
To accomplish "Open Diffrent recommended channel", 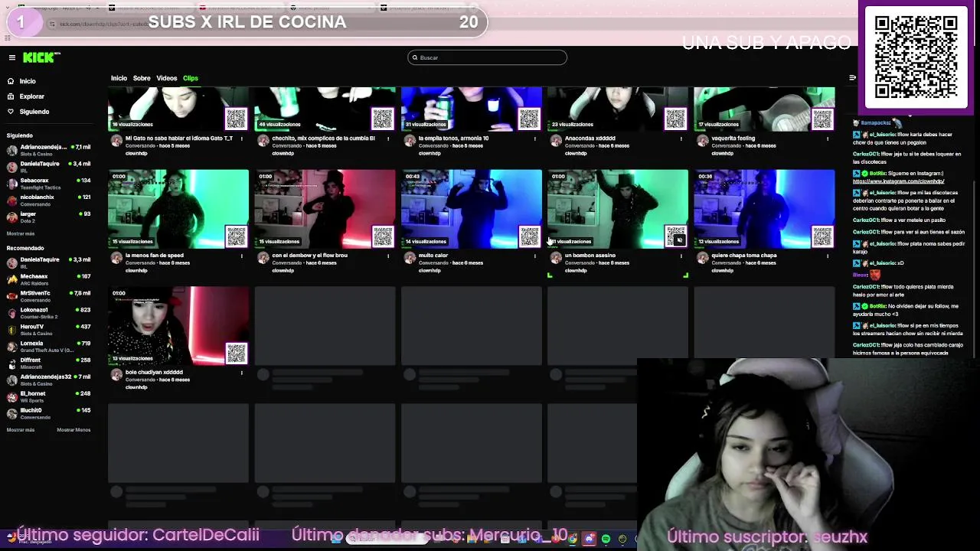I will click(x=49, y=363).
